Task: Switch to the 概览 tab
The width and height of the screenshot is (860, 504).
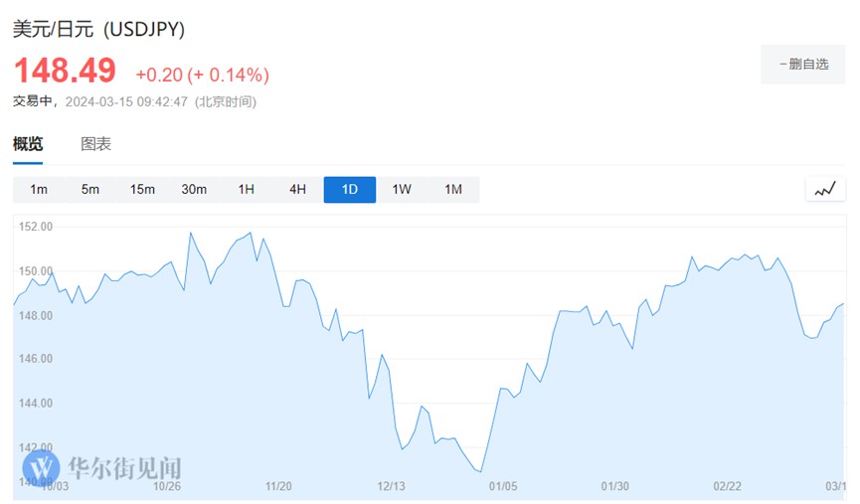Action: 28,144
